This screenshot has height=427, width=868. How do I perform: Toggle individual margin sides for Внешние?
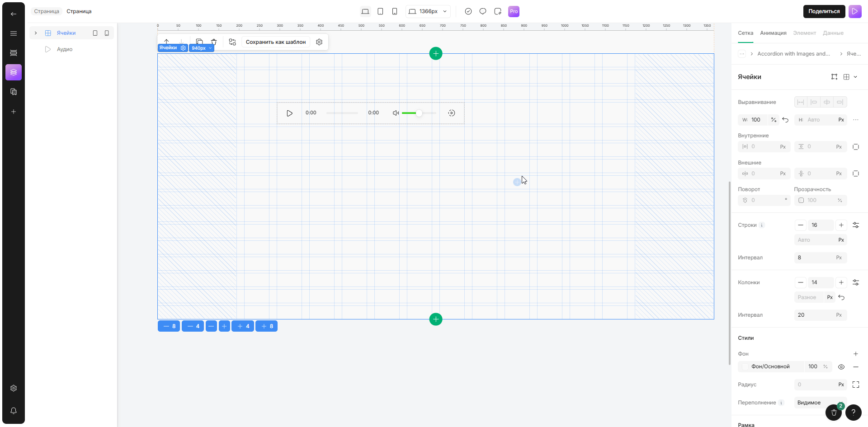855,174
